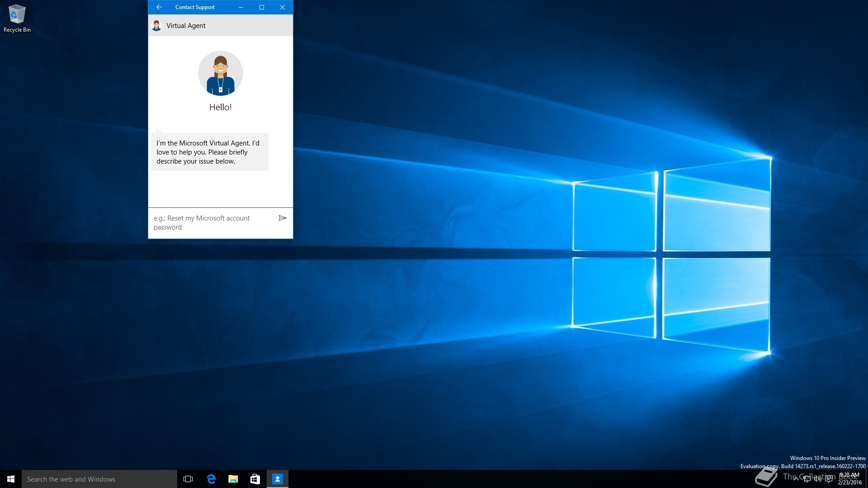The image size is (868, 488).
Task: Click the taskbar clock and date
Action: coord(849,479)
